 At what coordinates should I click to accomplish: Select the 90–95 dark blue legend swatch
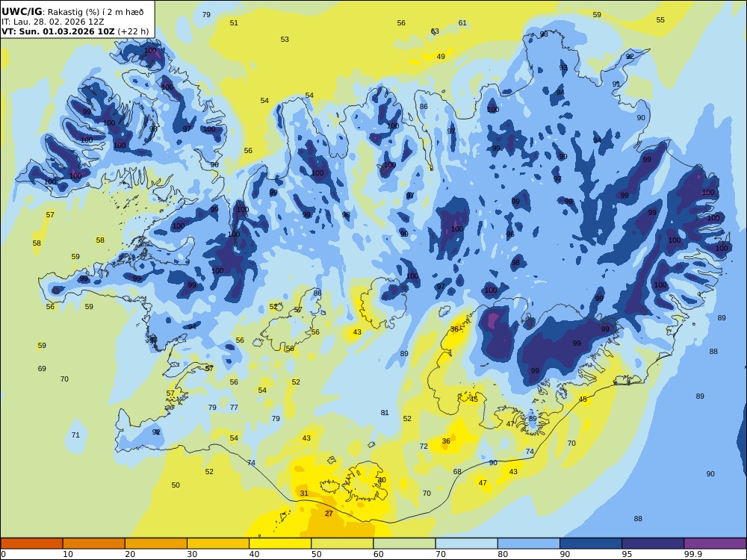(591, 544)
